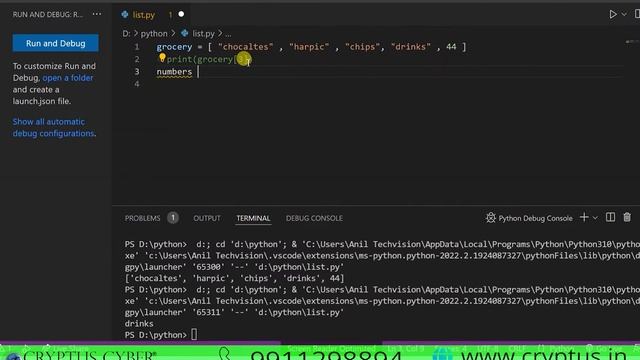Add a new terminal with the plus icon

tap(584, 218)
